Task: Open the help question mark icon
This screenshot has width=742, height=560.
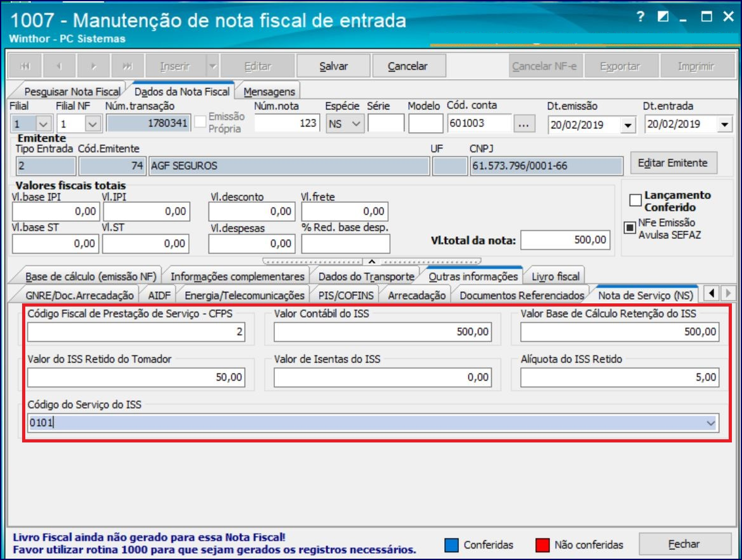Action: [640, 17]
